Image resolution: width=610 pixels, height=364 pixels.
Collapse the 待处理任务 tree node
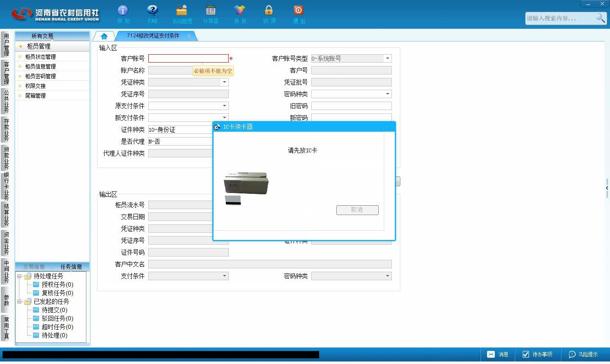(x=19, y=276)
